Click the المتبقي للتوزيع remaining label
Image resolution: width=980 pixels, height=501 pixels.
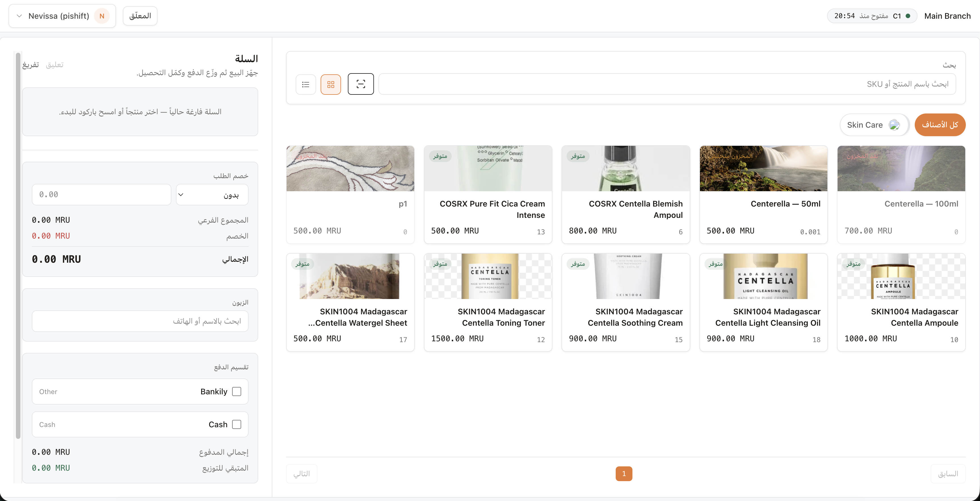pyautogui.click(x=225, y=468)
